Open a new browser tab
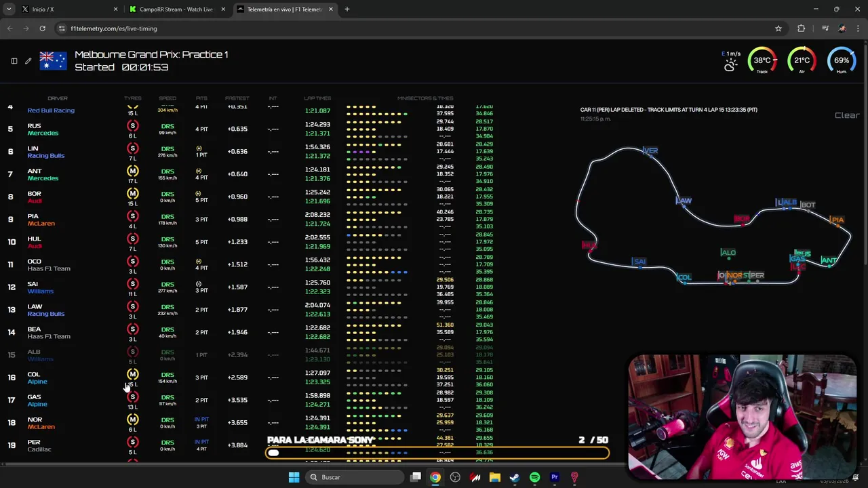Viewport: 868px width, 488px height. 347,9
